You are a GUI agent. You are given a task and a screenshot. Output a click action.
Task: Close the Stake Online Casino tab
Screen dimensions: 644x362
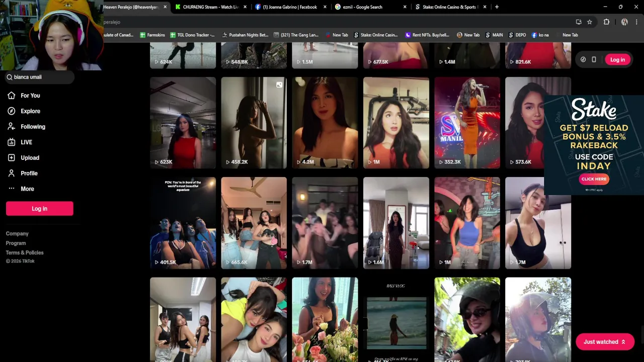485,7
